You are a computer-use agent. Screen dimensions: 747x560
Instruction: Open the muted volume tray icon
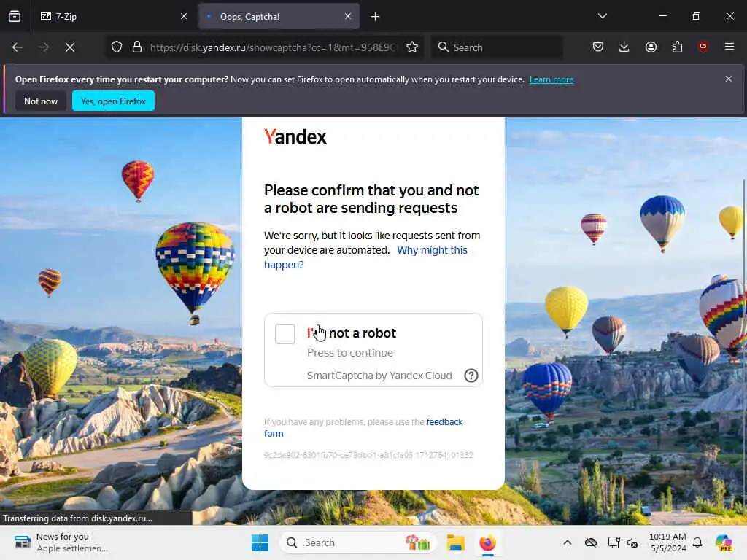[x=632, y=542]
